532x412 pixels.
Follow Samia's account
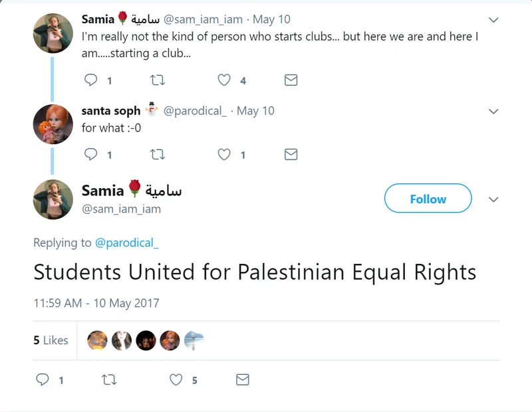coord(428,198)
